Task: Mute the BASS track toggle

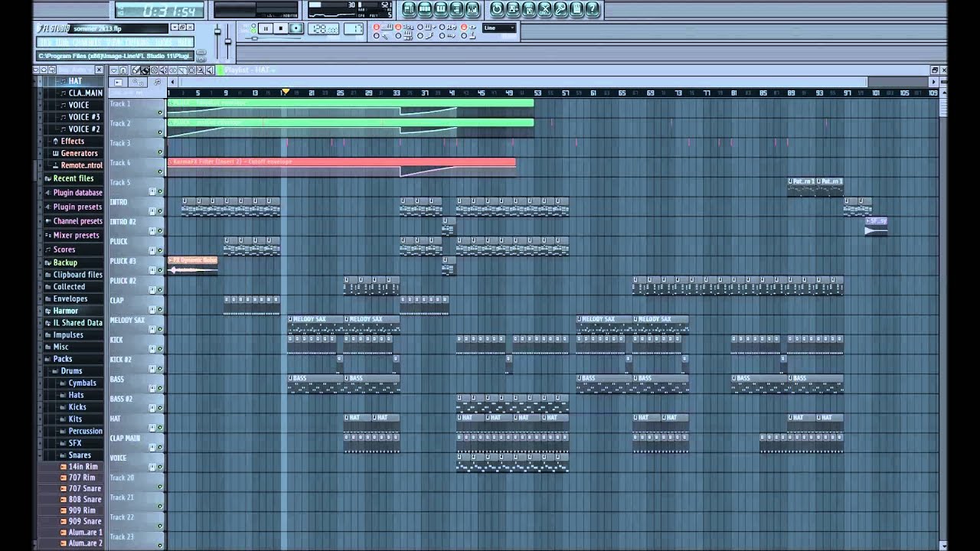Action: pyautogui.click(x=160, y=388)
